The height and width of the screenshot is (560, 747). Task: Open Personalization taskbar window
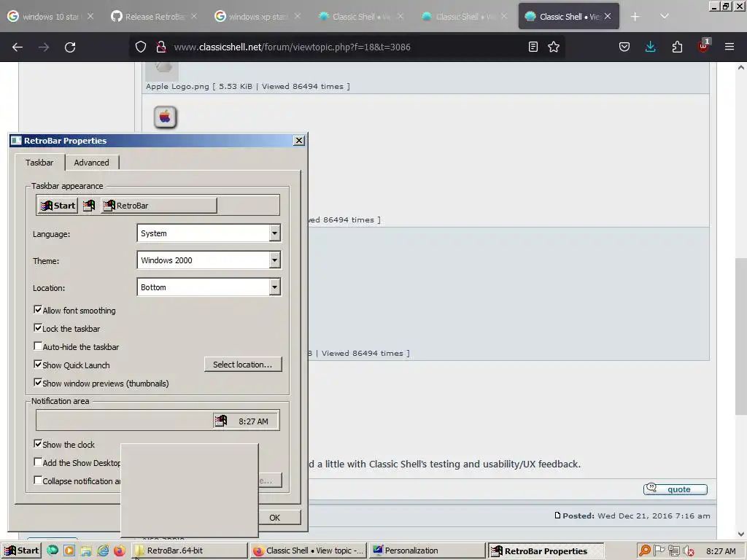pyautogui.click(x=427, y=551)
